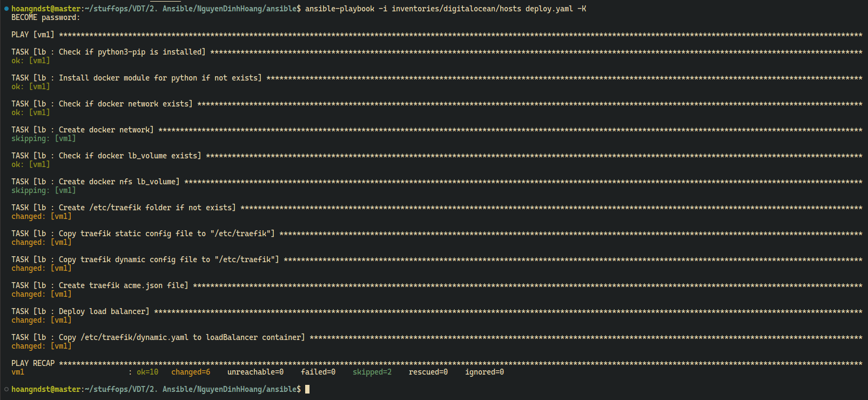Screen dimensions: 868x400
Task: Click 'hoangndst@master' in the bottom prompt
Action: [46, 389]
